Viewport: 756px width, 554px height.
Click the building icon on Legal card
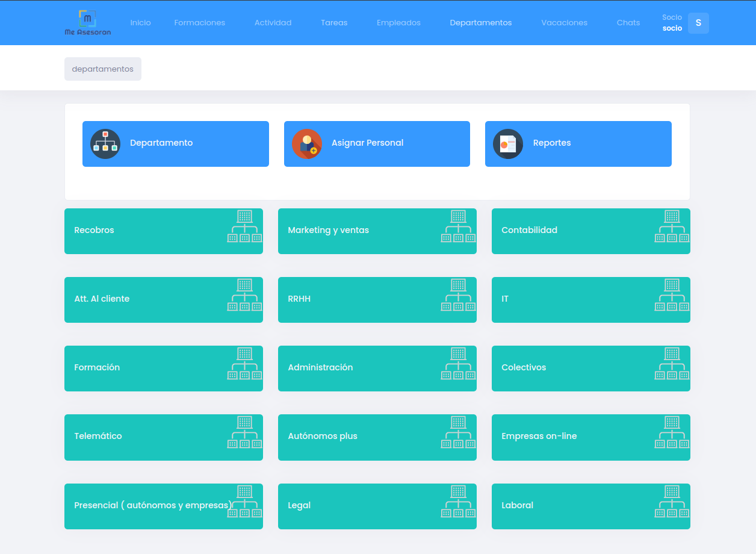[458, 502]
